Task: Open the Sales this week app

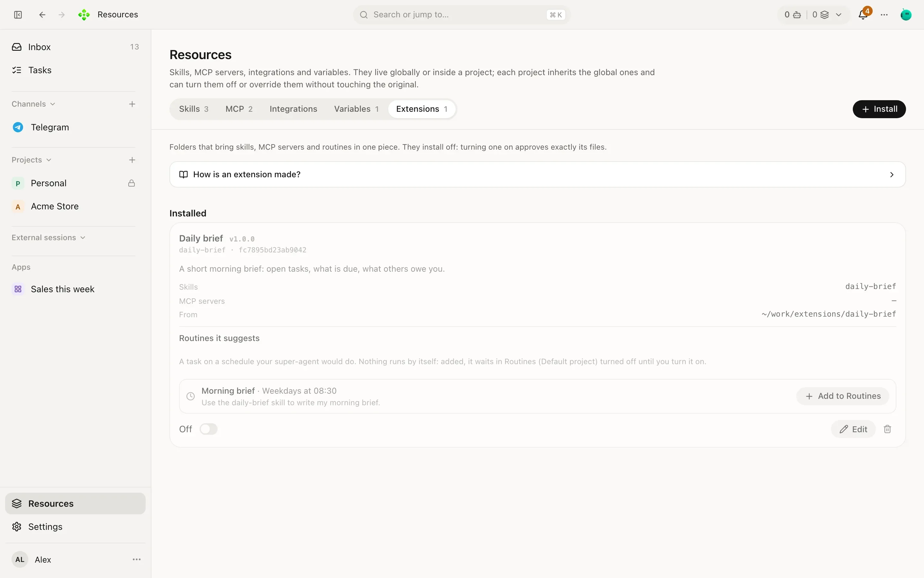Action: point(75,289)
